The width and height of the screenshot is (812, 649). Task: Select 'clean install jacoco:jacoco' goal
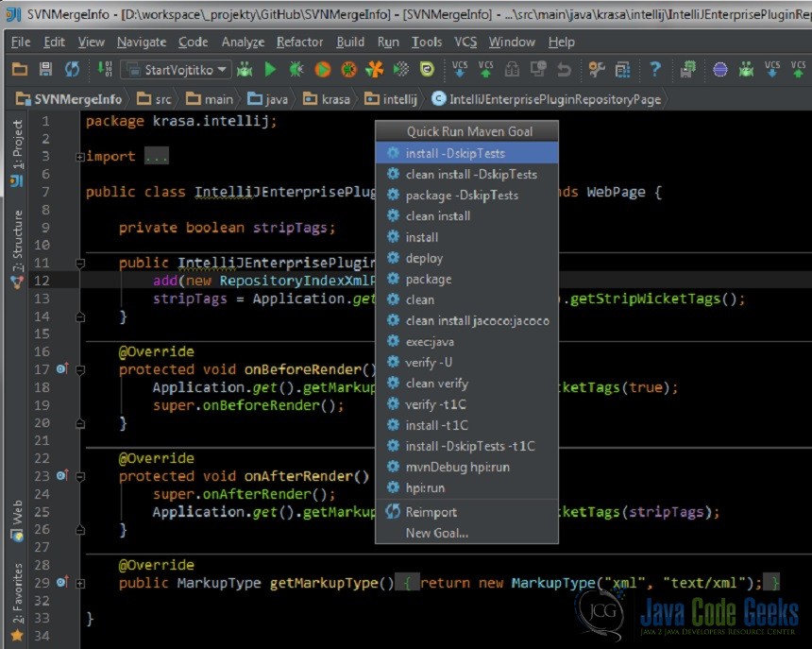pos(466,320)
